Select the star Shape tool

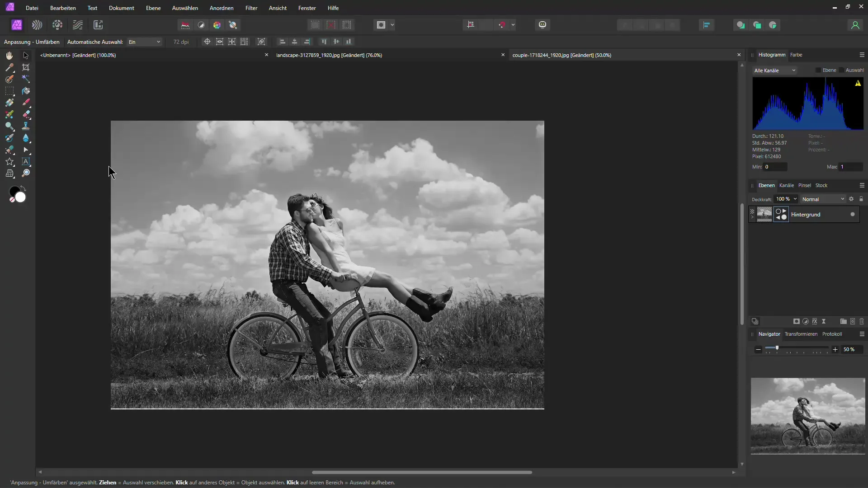point(9,162)
